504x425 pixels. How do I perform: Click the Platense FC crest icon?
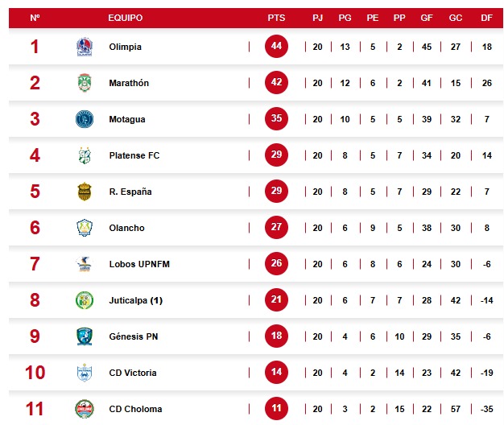coord(85,155)
